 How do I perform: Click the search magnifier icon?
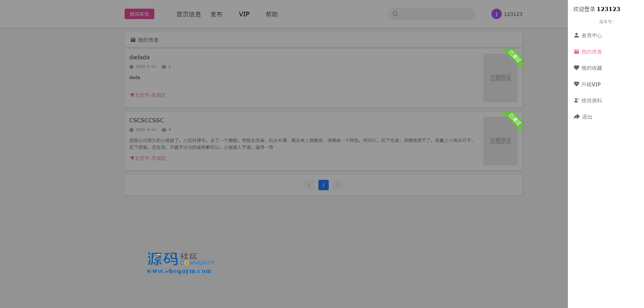[x=395, y=14]
